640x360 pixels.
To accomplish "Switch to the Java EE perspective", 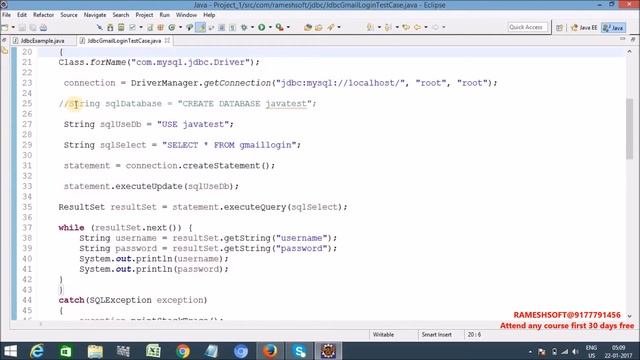I will [x=584, y=28].
